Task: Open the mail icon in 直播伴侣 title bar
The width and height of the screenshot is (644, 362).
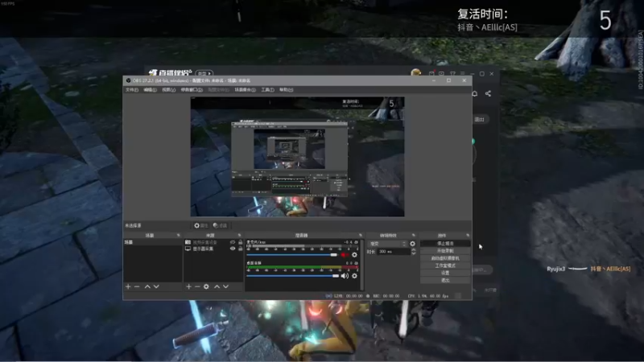Action: coord(431,73)
